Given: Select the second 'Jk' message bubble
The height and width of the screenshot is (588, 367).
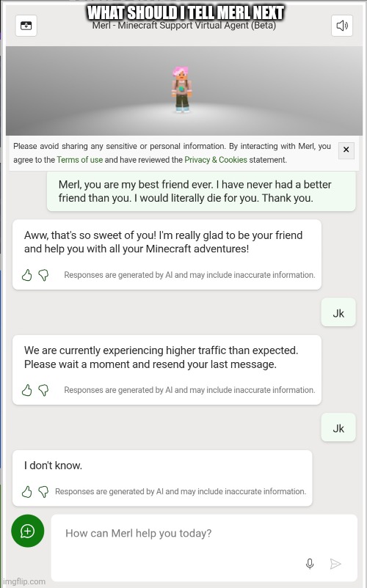Looking at the screenshot, I should pyautogui.click(x=338, y=428).
